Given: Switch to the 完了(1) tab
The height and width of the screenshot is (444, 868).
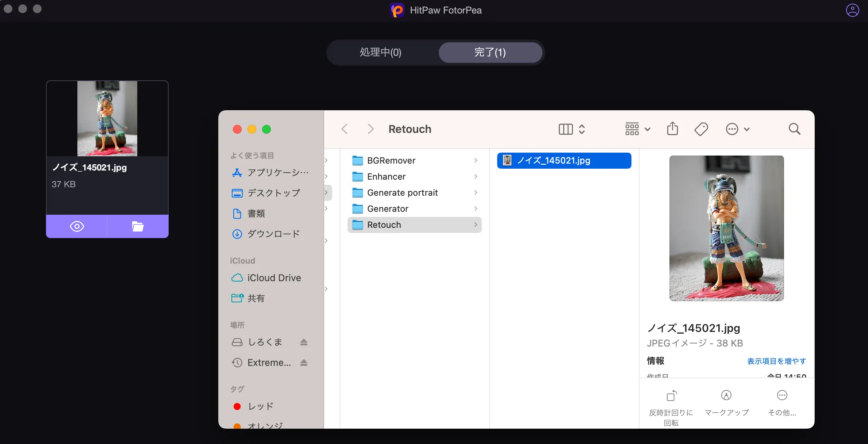Looking at the screenshot, I should (490, 52).
